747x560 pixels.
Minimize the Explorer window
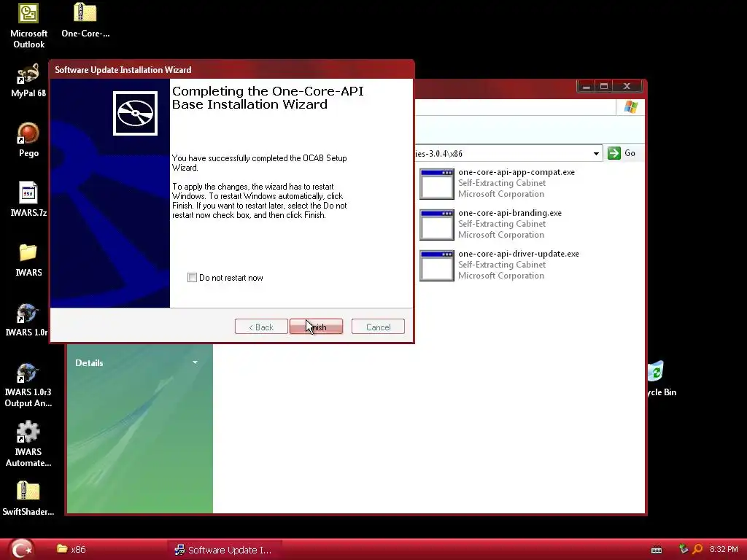tap(587, 86)
